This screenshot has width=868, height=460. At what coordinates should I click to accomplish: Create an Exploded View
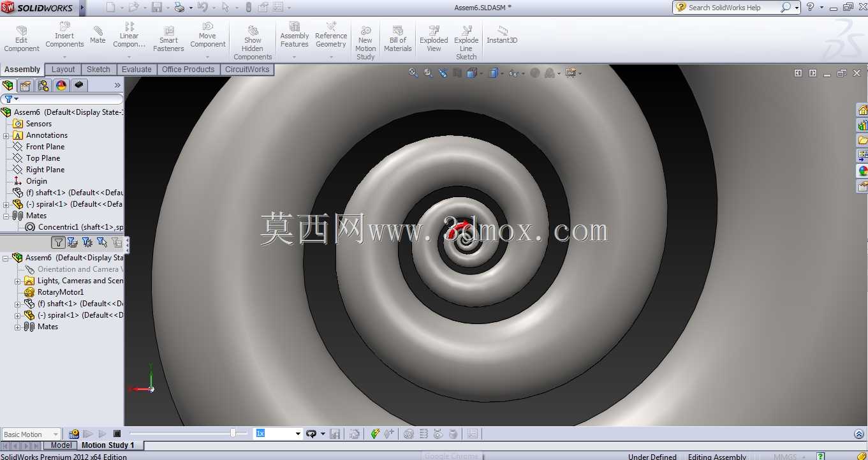(434, 39)
